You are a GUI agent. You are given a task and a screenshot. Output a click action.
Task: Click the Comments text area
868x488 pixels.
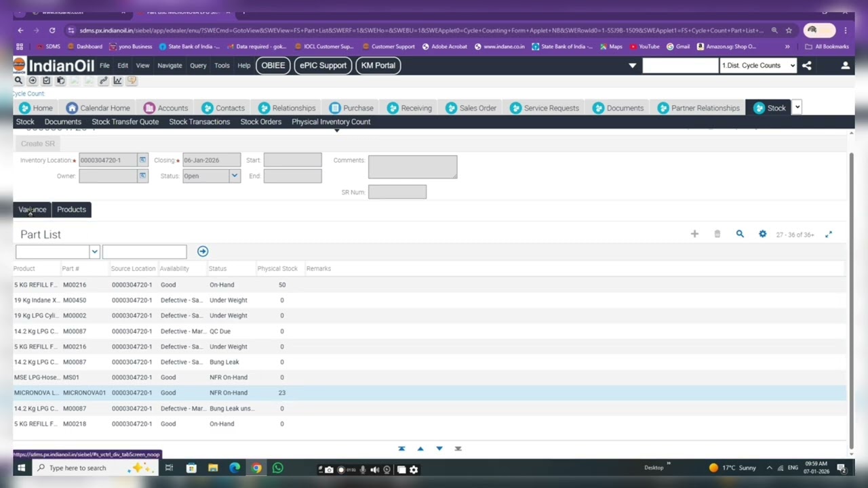[x=412, y=167]
